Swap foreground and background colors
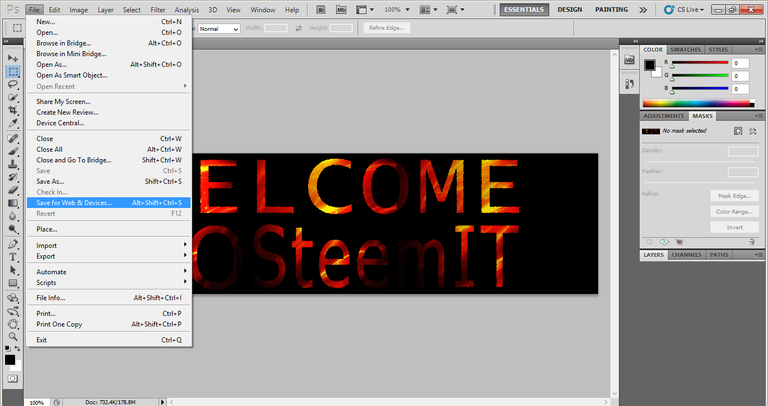 (18, 349)
